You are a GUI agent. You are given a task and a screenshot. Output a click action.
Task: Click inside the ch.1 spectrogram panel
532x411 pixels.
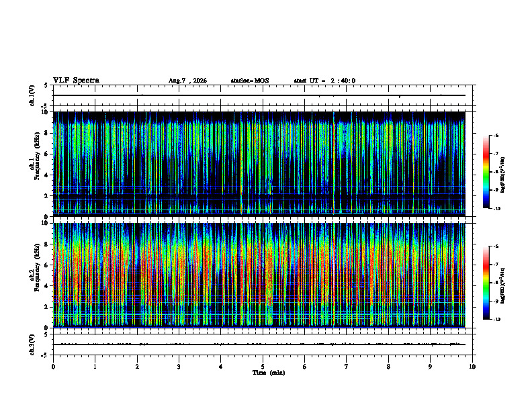point(259,164)
